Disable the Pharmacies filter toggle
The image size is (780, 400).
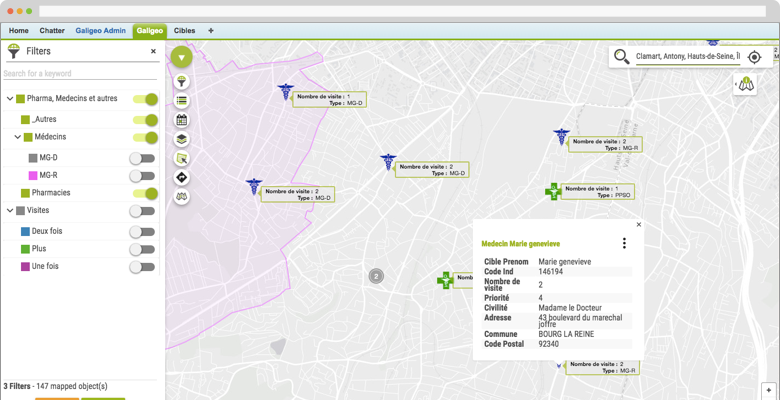[146, 193]
